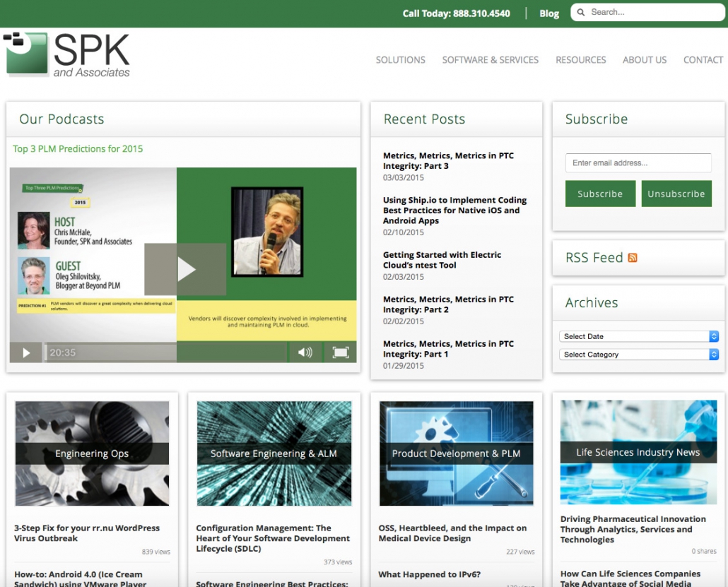This screenshot has height=587, width=728.
Task: Click the Subscribe button
Action: 600,193
